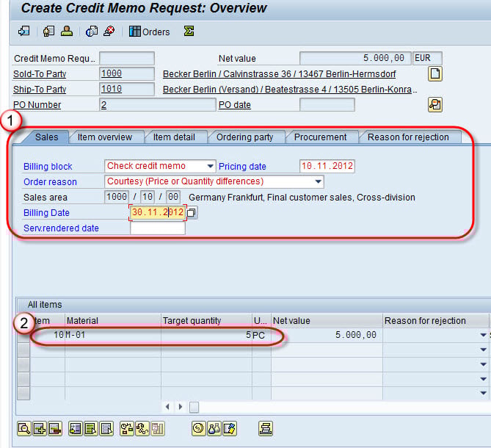491x448 pixels.
Task: Switch to the Item overview tab
Action: point(105,137)
